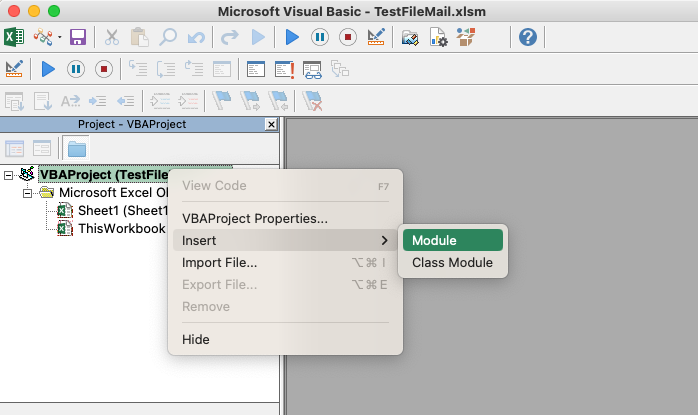Select VBAProject (TestFile root node
Image resolution: width=698 pixels, height=415 pixels.
(x=104, y=175)
